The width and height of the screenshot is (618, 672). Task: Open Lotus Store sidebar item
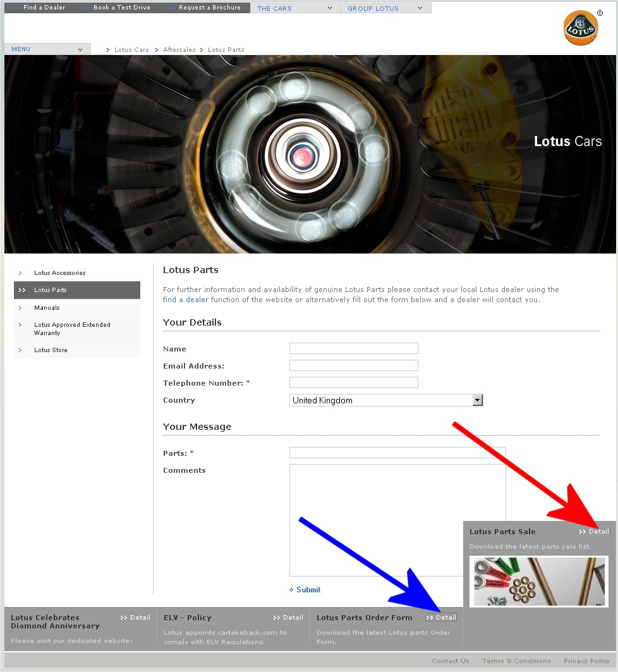tap(51, 350)
